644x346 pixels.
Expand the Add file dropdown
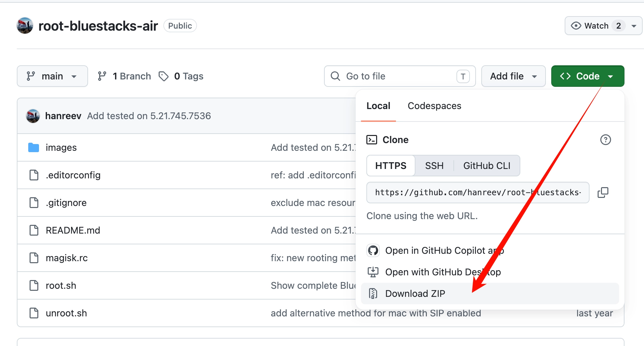click(513, 76)
